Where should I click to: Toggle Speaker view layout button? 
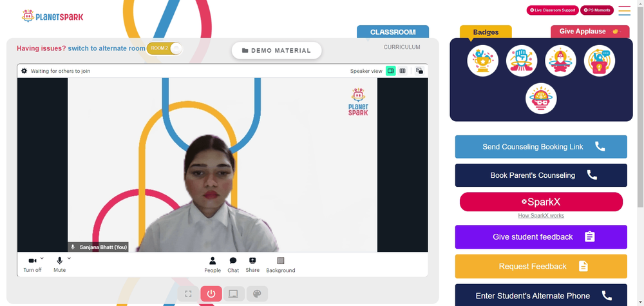tap(391, 71)
